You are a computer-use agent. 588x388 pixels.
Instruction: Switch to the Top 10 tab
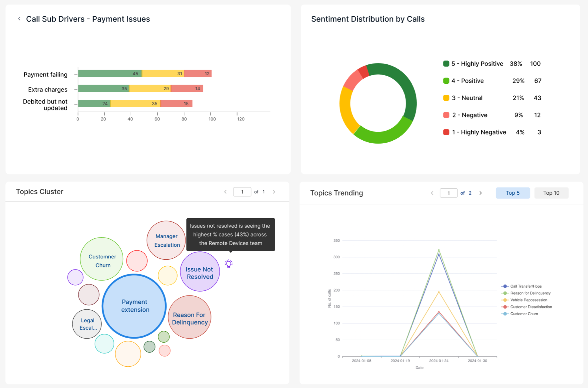[x=551, y=193]
